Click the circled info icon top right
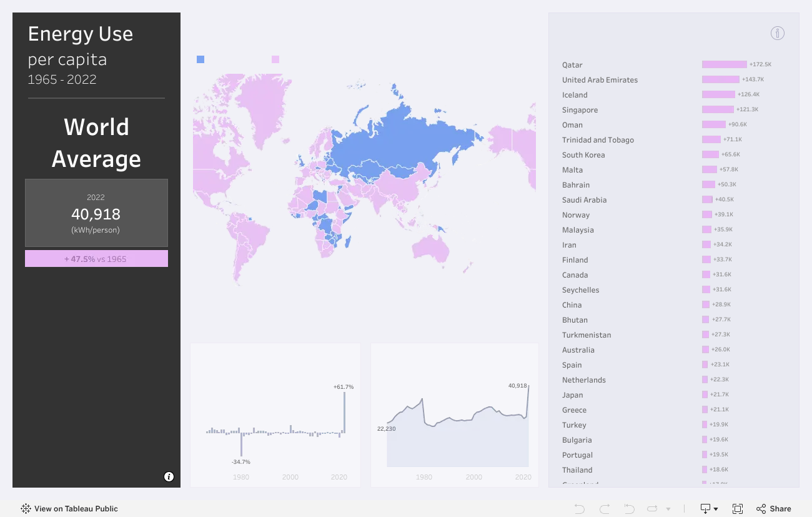Viewport: 812px width, 517px height. (777, 33)
